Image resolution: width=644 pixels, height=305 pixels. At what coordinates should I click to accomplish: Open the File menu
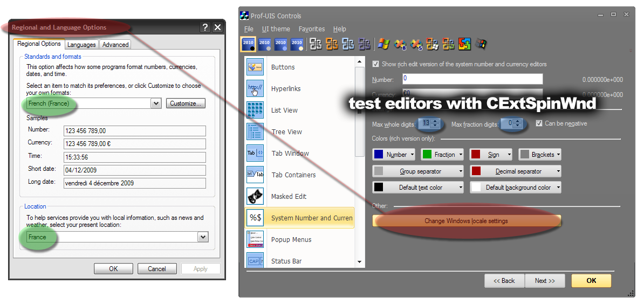pos(249,29)
